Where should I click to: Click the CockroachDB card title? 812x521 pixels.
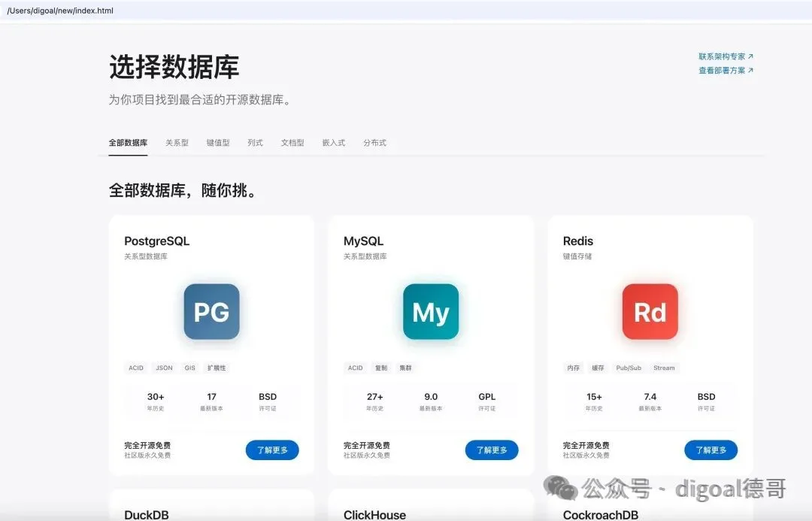[x=601, y=515]
